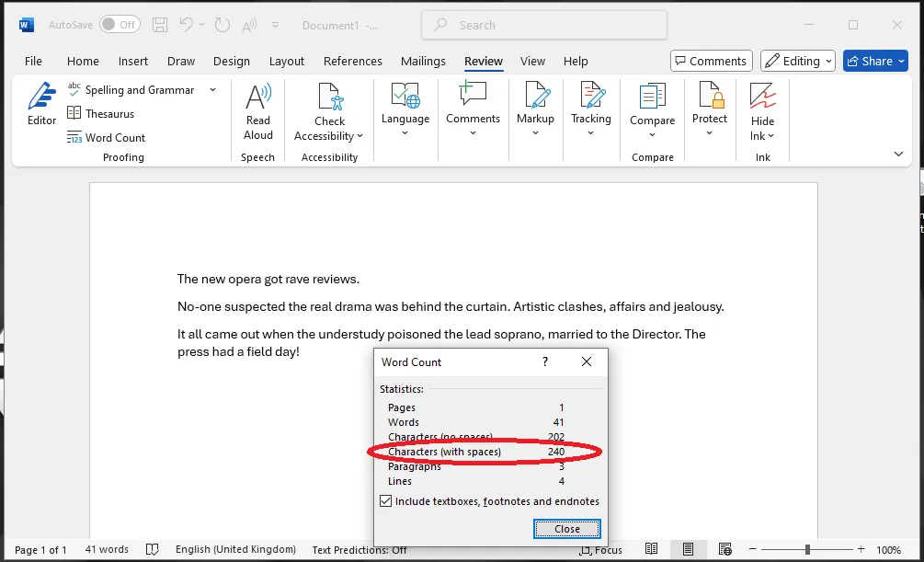Open the Comments pane button
The height and width of the screenshot is (562, 924).
[x=712, y=61]
